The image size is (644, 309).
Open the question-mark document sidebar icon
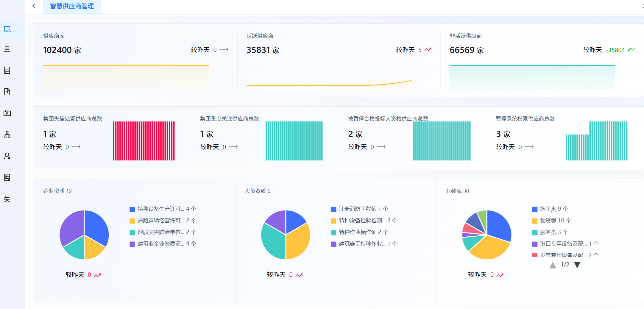pyautogui.click(x=7, y=92)
